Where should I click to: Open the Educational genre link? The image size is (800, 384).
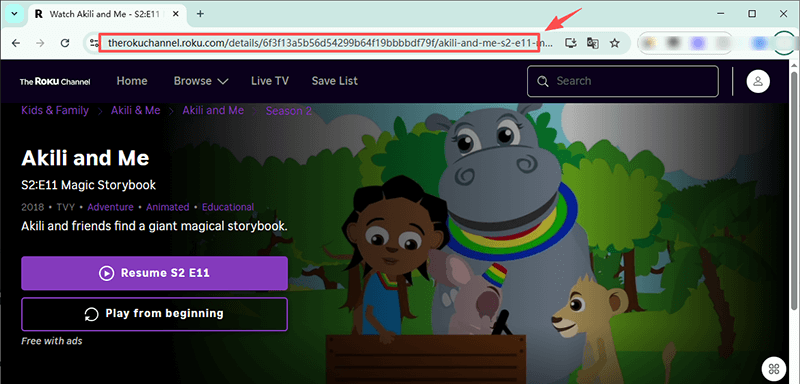point(228,207)
